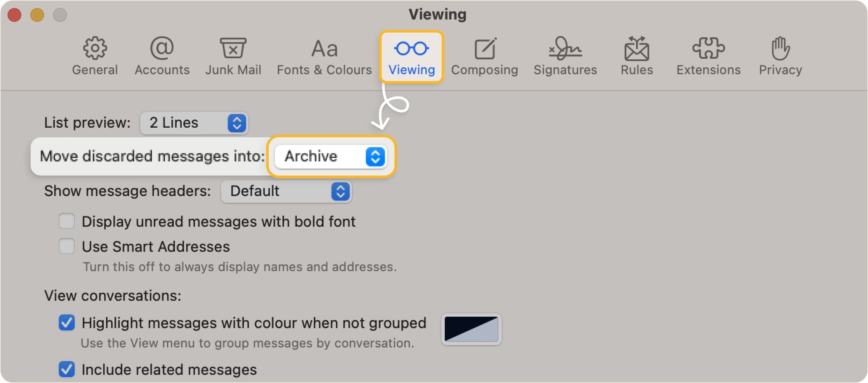Viewport: 868px width, 383px height.
Task: Enable displaying unread messages with bold font
Action: click(x=67, y=221)
